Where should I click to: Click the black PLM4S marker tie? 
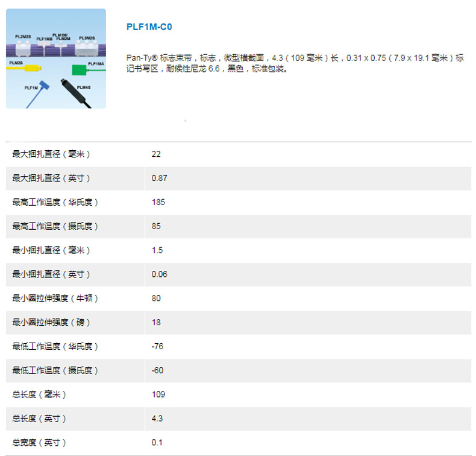tap(75, 90)
